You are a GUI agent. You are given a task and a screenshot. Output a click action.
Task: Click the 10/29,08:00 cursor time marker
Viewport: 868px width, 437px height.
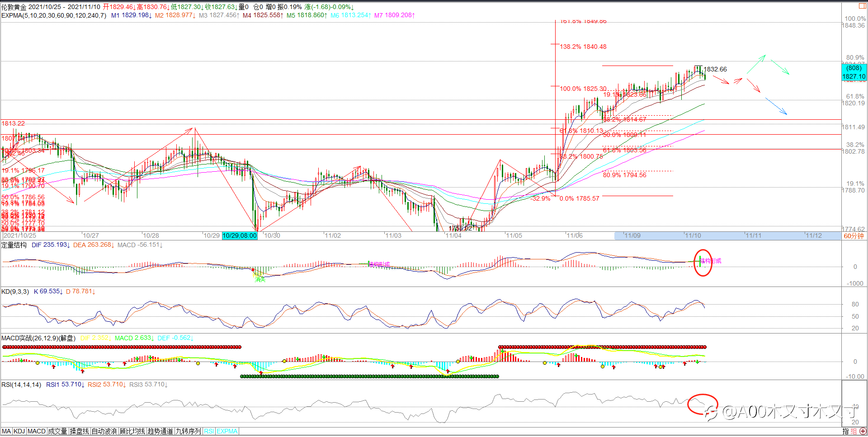tap(240, 235)
